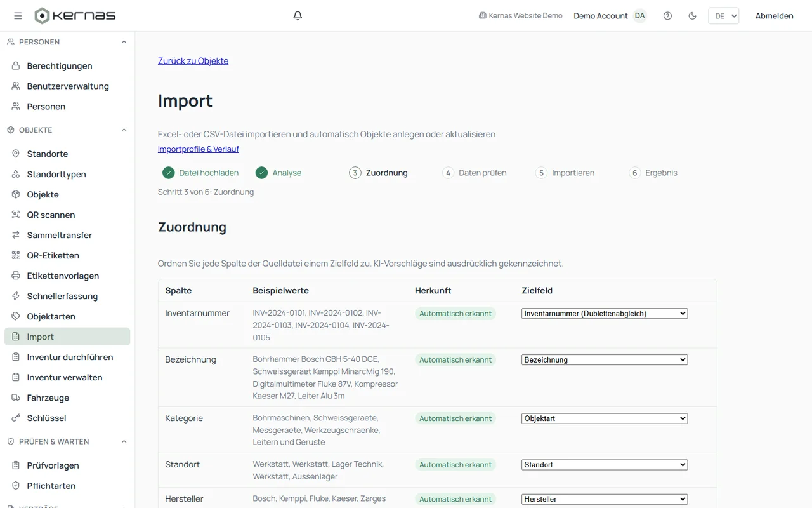Open Standorte pin icon in sidebar
The height and width of the screenshot is (508, 812).
coord(16,154)
